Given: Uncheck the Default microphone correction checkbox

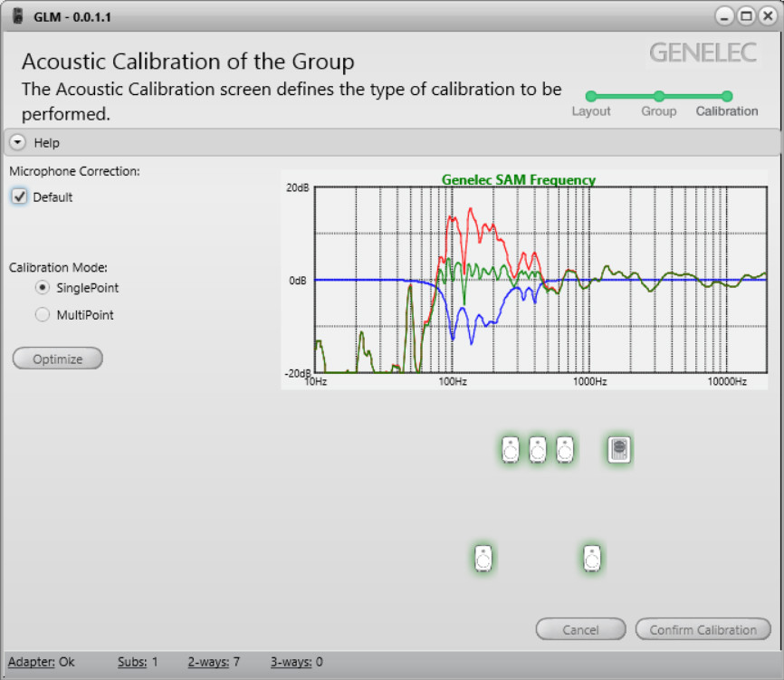Looking at the screenshot, I should point(20,196).
